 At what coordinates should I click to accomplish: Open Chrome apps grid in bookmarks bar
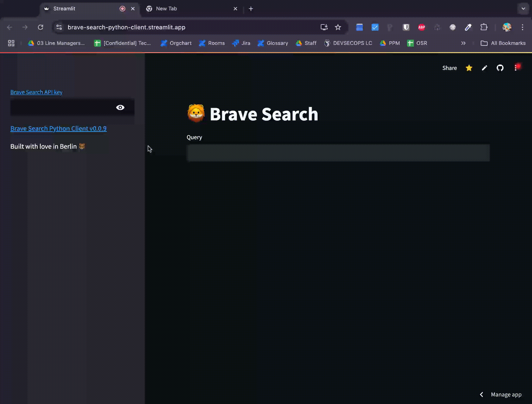[11, 43]
